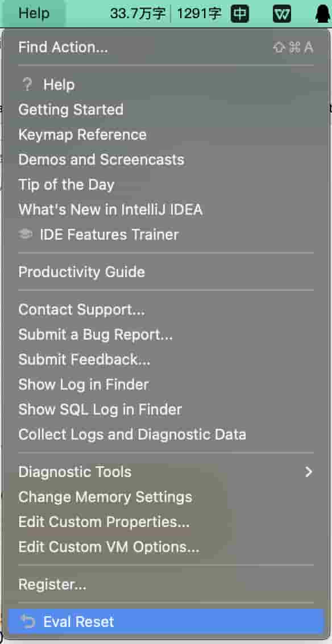
Task: Open the Productivity Guide
Action: point(166,272)
